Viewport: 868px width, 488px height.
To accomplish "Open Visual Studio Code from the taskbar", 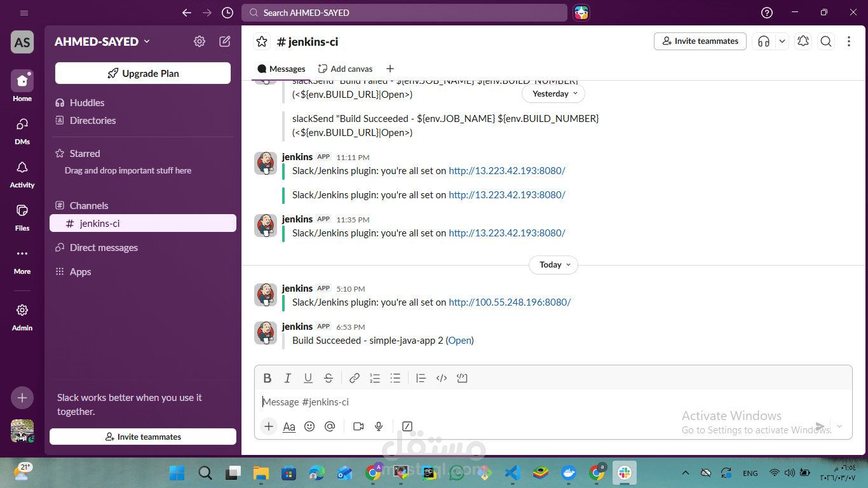I will (x=513, y=473).
